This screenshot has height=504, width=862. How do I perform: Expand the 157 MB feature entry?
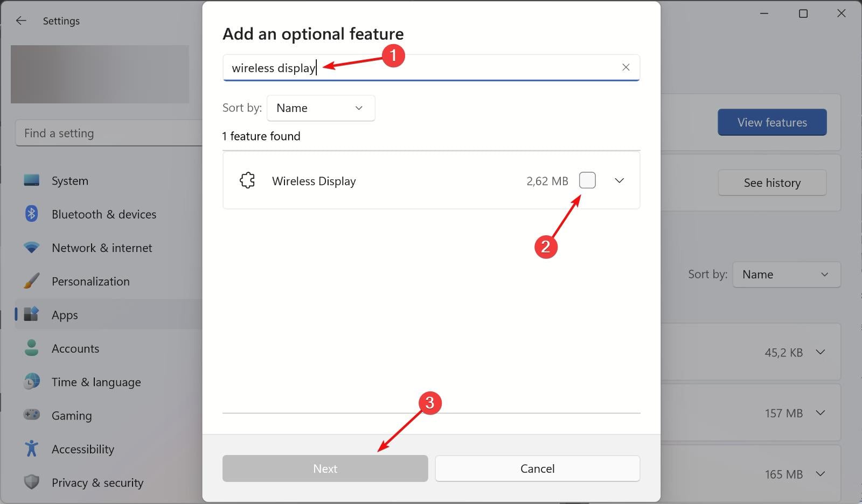point(820,413)
